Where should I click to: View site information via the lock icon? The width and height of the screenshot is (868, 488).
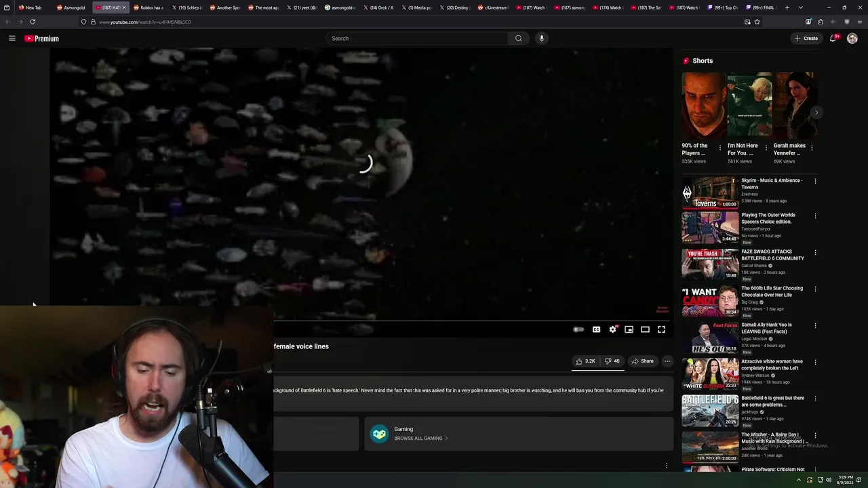(93, 22)
